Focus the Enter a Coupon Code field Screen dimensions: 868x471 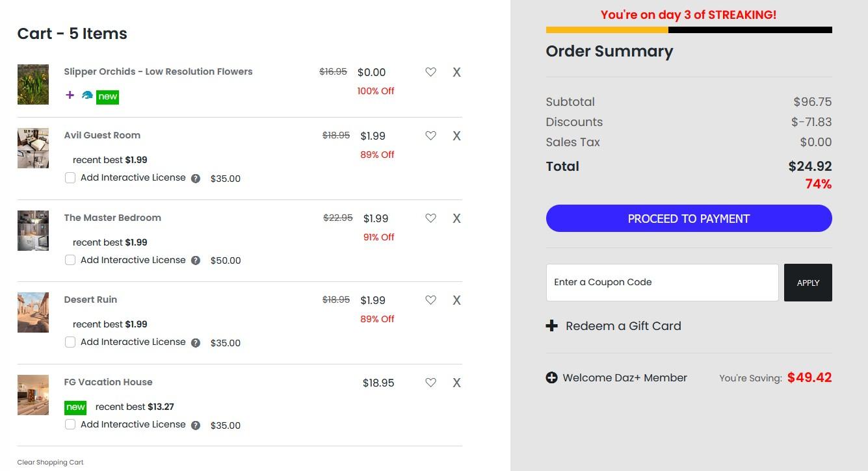click(x=662, y=283)
